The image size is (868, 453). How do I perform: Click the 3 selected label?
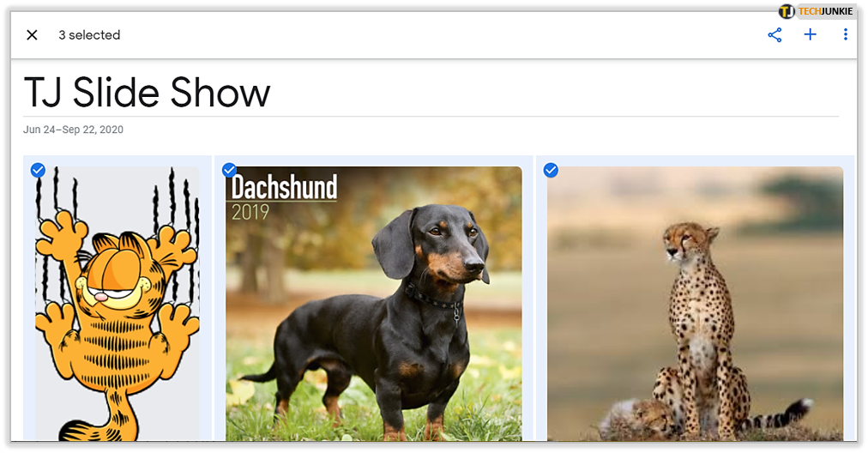pos(89,35)
